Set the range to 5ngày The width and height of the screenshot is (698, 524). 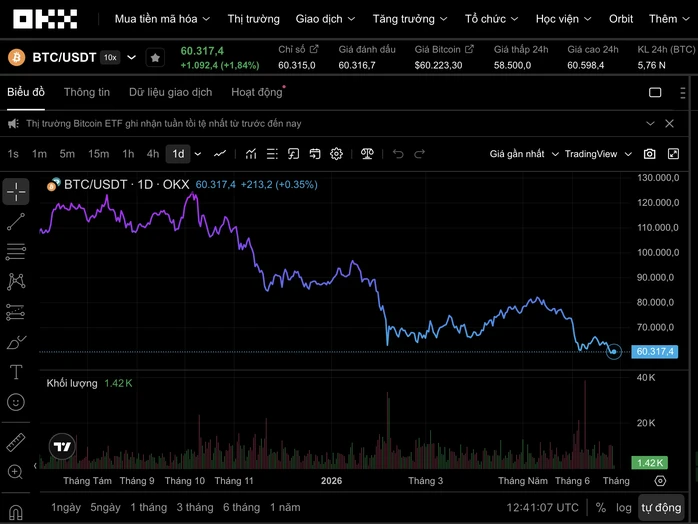pos(106,508)
